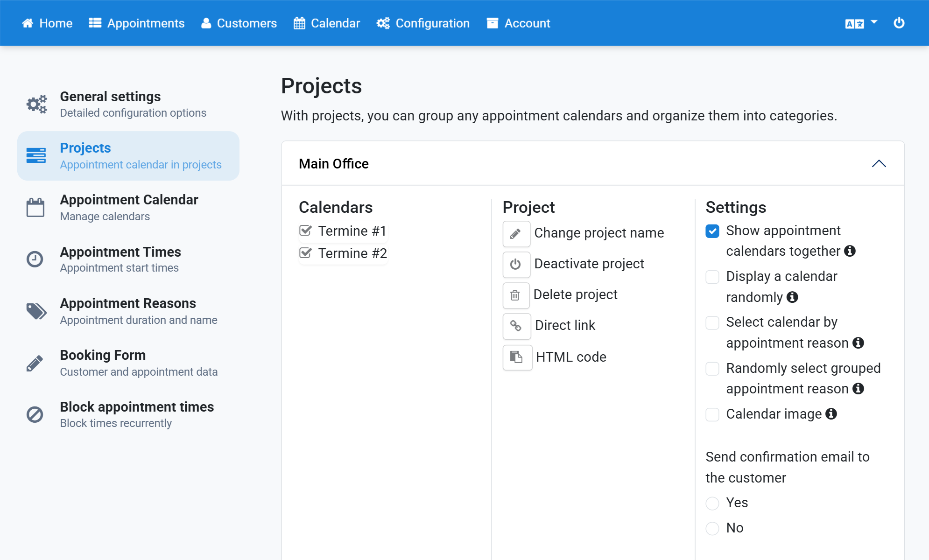The height and width of the screenshot is (560, 929).
Task: Click info icon next to Randomly select grouped reason
Action: [858, 389]
